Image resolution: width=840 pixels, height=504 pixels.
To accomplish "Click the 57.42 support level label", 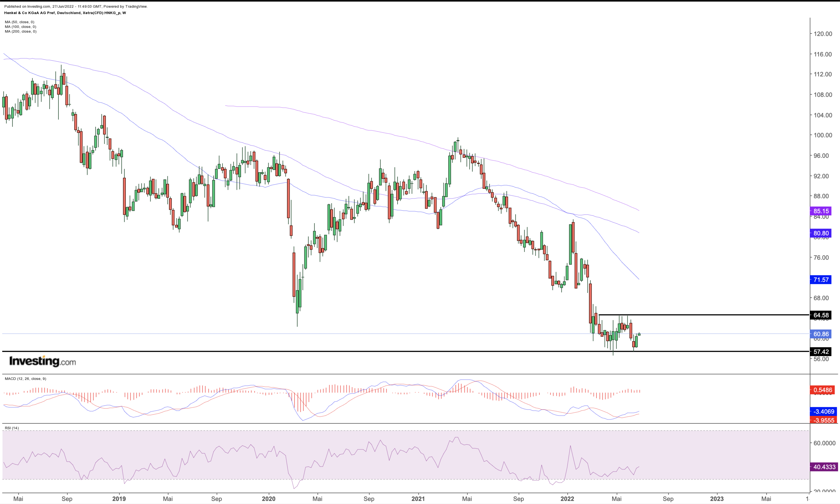I will point(821,352).
